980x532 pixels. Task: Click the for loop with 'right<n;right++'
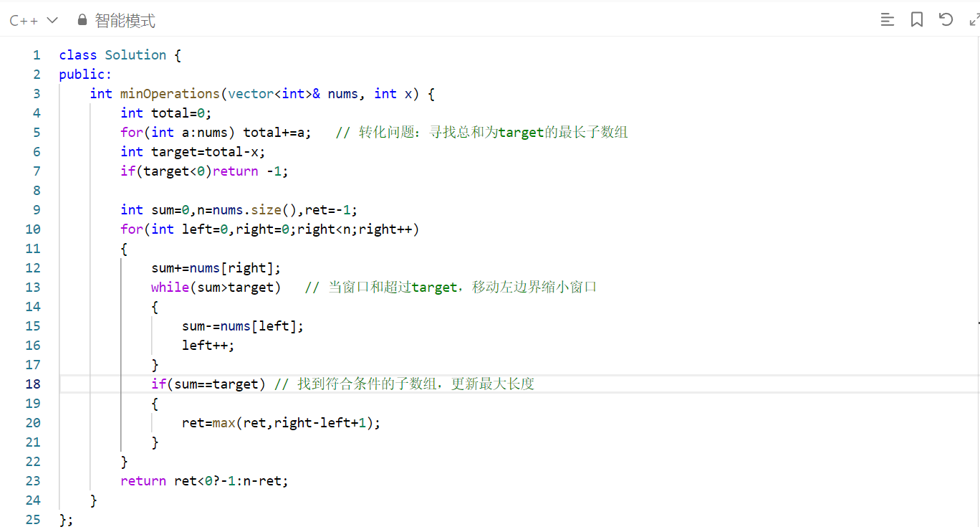[270, 229]
